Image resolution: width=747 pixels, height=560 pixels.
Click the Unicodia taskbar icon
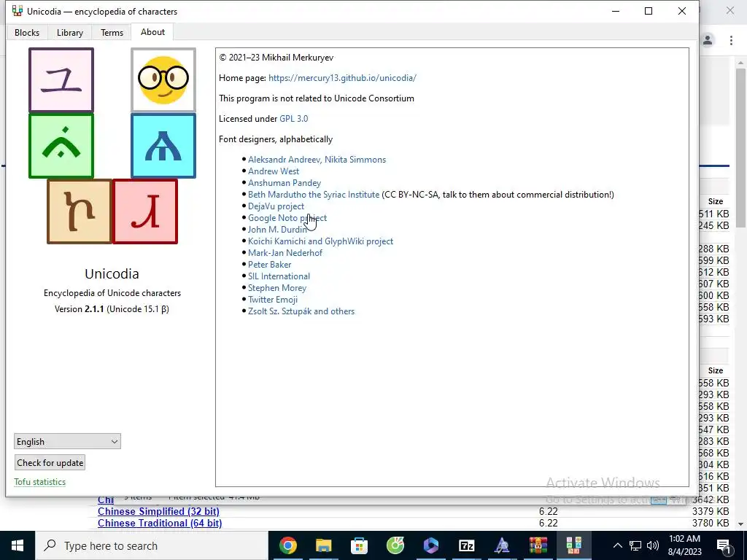click(x=573, y=545)
